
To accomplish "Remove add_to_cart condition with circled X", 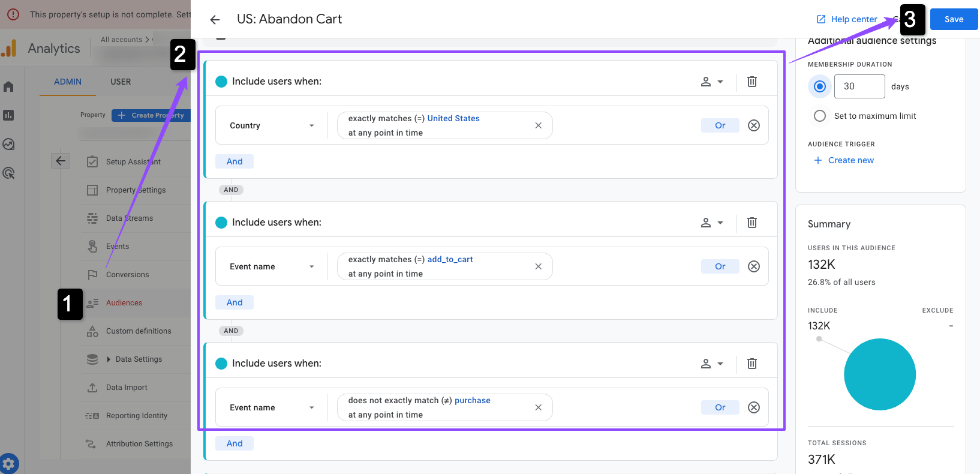I will pos(754,266).
